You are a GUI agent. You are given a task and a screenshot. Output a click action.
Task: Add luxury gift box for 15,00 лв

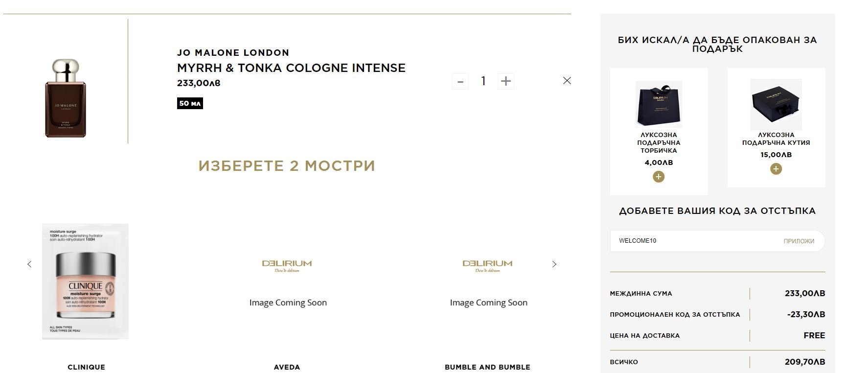click(776, 169)
